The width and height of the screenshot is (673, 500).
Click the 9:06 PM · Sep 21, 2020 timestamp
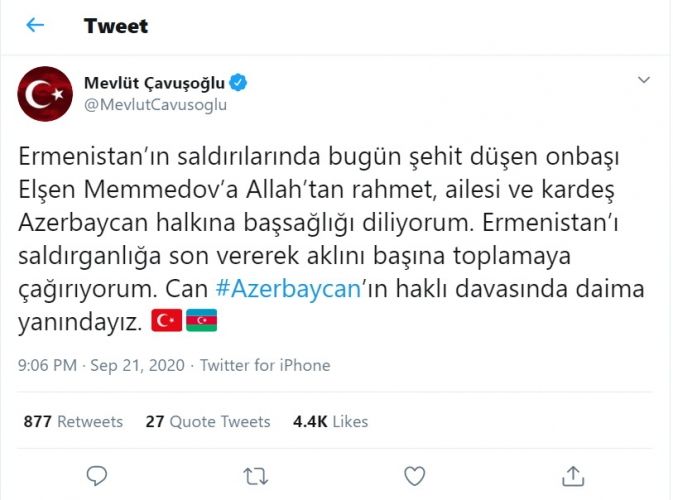pos(102,366)
